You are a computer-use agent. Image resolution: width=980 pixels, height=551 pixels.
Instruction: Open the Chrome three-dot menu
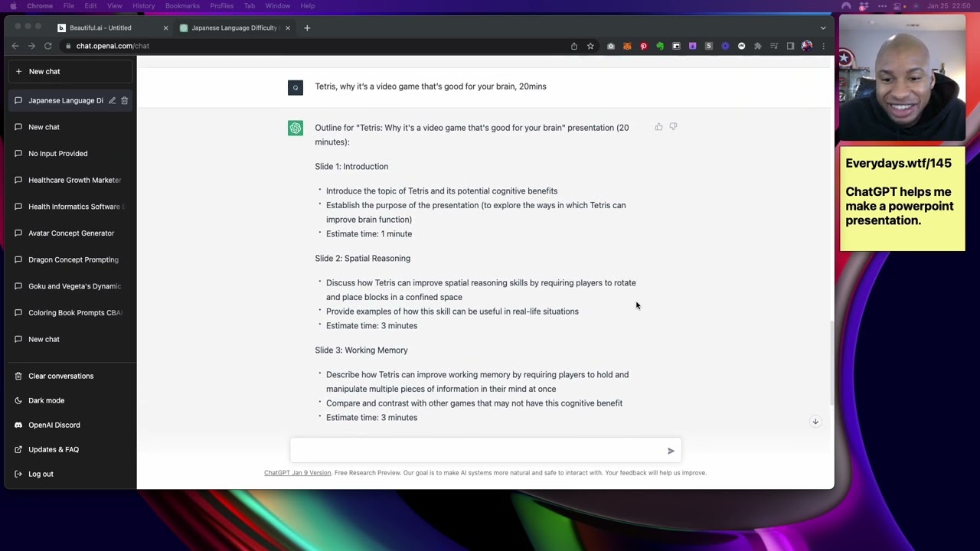click(x=823, y=46)
